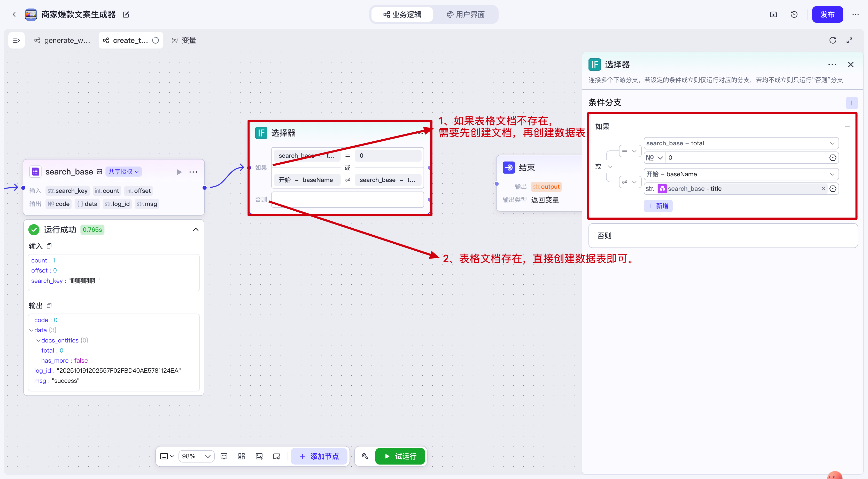Screen dimensions: 868x479
Task: Add a new condition branch with plus
Action: [x=851, y=103]
